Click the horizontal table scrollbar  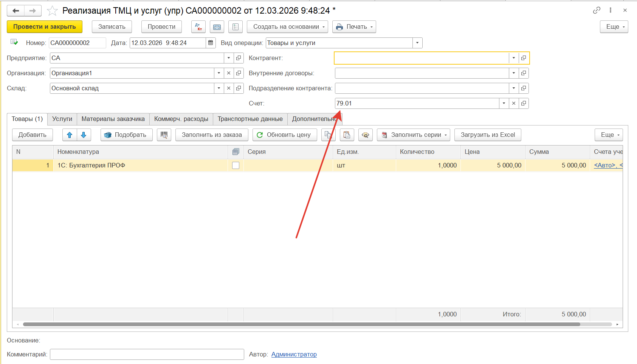[x=301, y=324]
